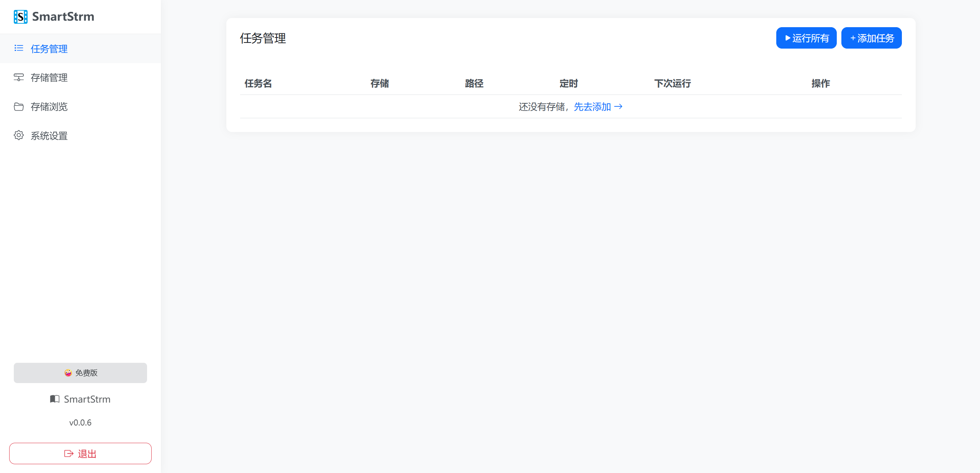Click the emoji on the 免费版 badge
The image size is (980, 473).
pos(68,373)
